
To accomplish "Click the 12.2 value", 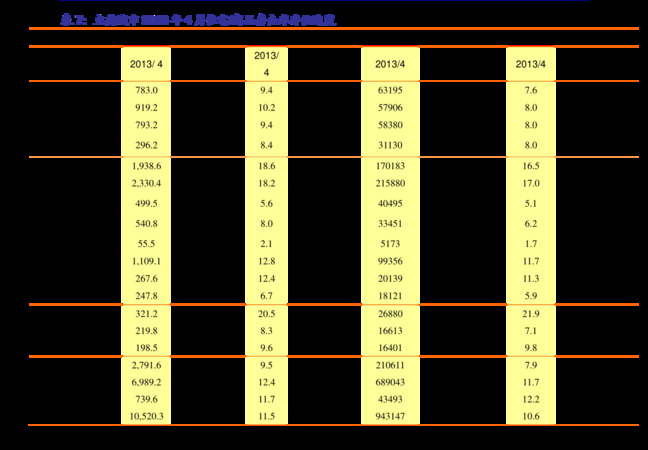I will [x=531, y=399].
